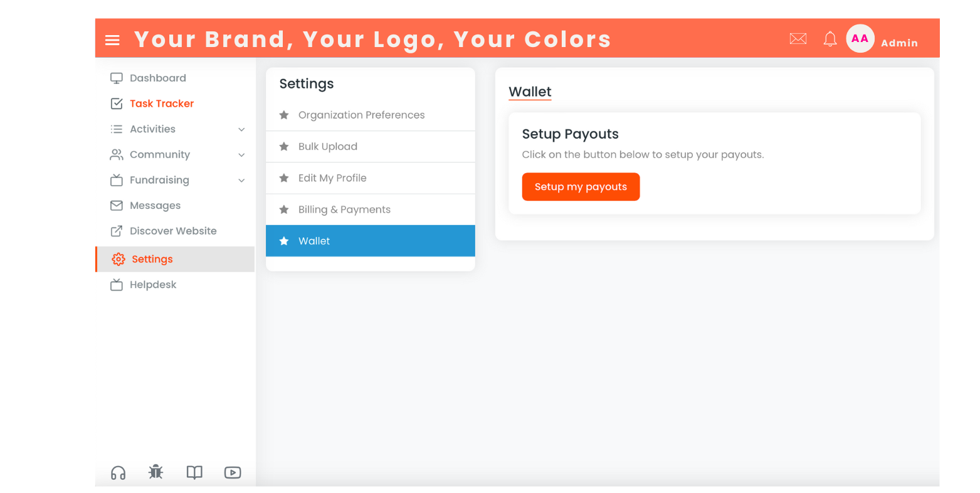Screen dimensions: 980x493
Task: Open the hamburger menu in header
Action: pyautogui.click(x=112, y=40)
